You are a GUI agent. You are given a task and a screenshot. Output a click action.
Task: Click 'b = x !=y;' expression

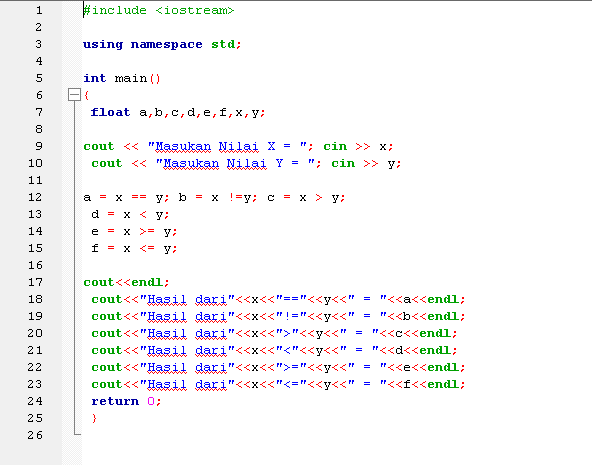218,197
